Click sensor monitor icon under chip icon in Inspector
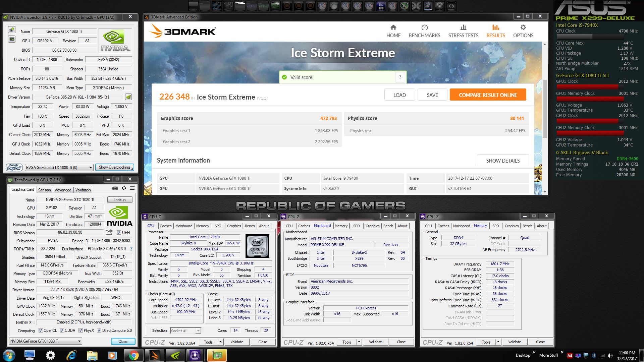The width and height of the screenshot is (644, 362). coord(12,39)
